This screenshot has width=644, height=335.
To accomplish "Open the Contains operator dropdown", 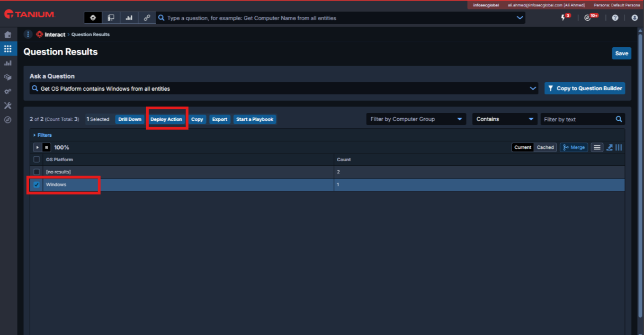I will 505,119.
